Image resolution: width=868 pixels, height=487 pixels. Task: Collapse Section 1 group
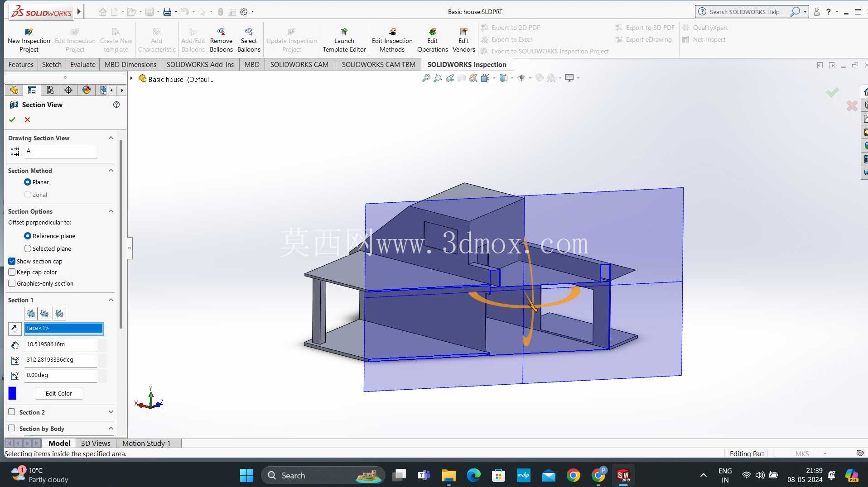[x=111, y=300]
